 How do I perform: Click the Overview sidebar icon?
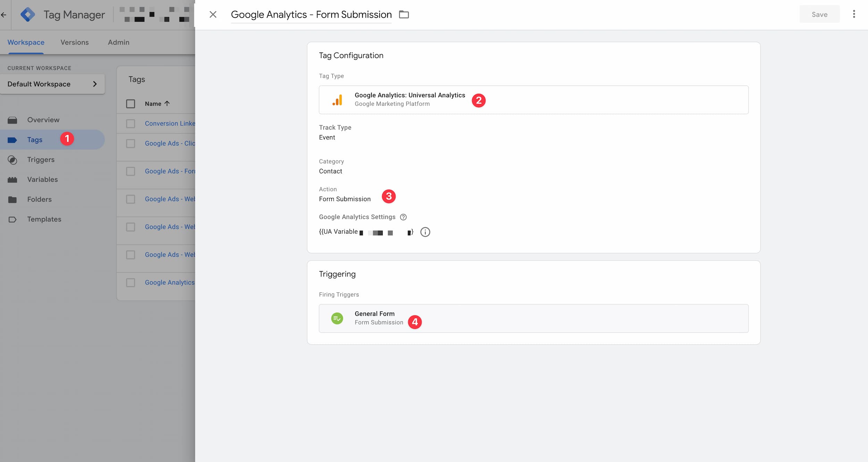tap(12, 120)
